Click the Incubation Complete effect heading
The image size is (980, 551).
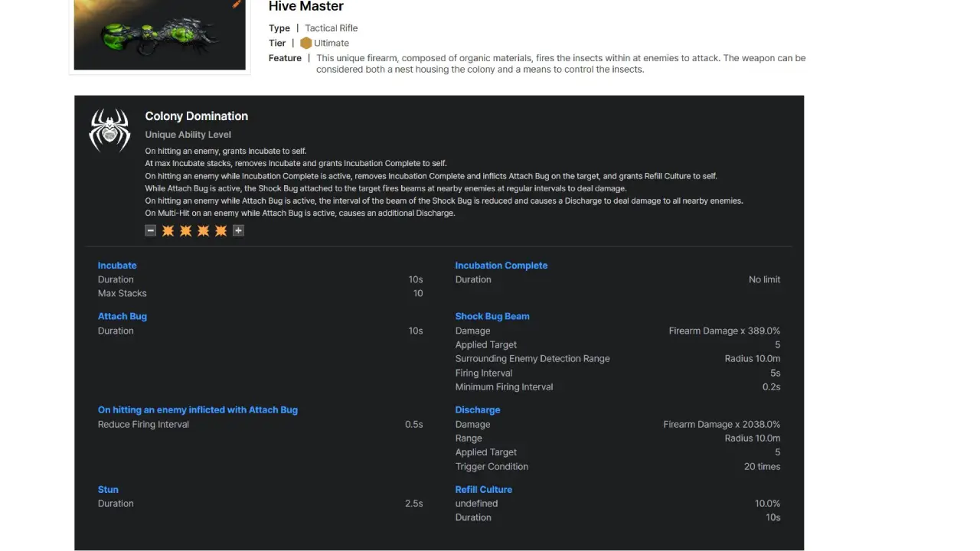pyautogui.click(x=501, y=266)
